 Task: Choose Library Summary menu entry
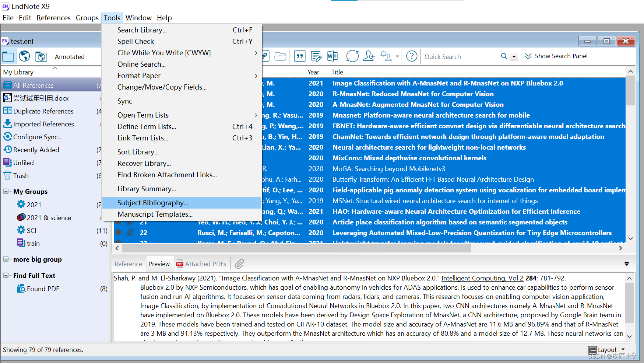tap(182, 189)
